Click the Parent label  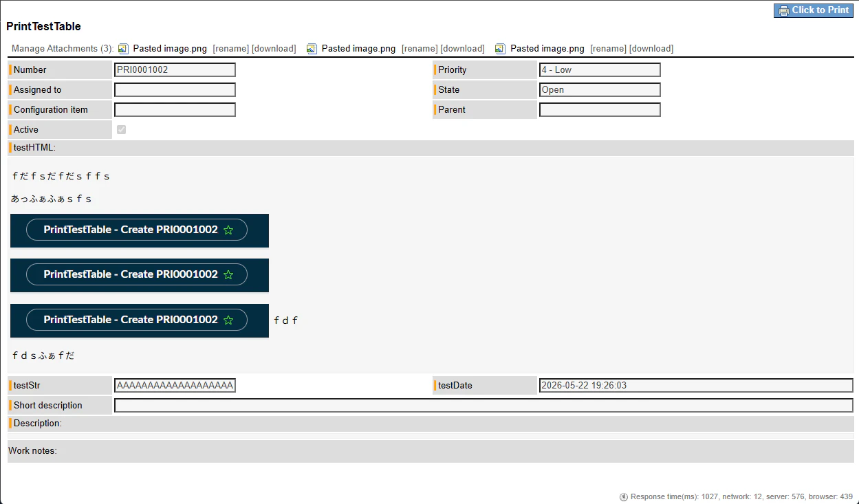point(452,109)
